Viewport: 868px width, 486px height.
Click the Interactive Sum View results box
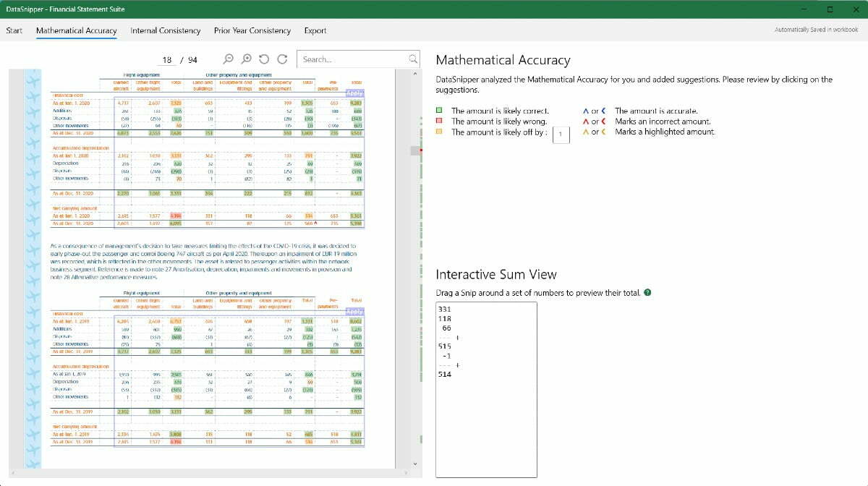point(486,390)
